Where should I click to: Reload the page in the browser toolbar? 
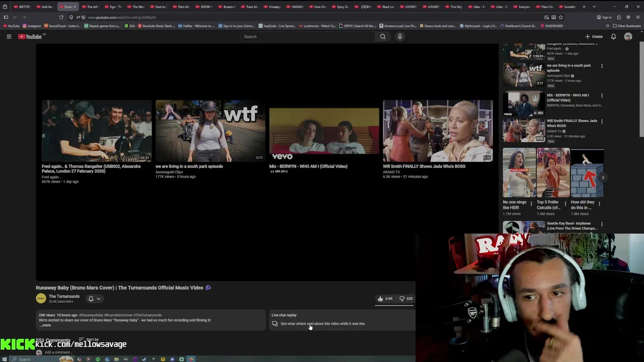pos(61,17)
